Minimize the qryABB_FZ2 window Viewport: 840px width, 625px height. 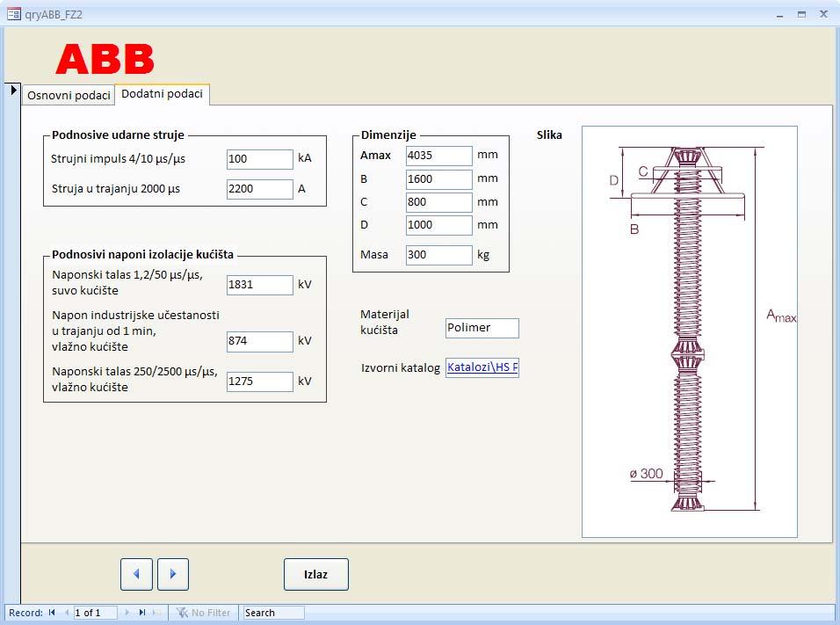(780, 15)
